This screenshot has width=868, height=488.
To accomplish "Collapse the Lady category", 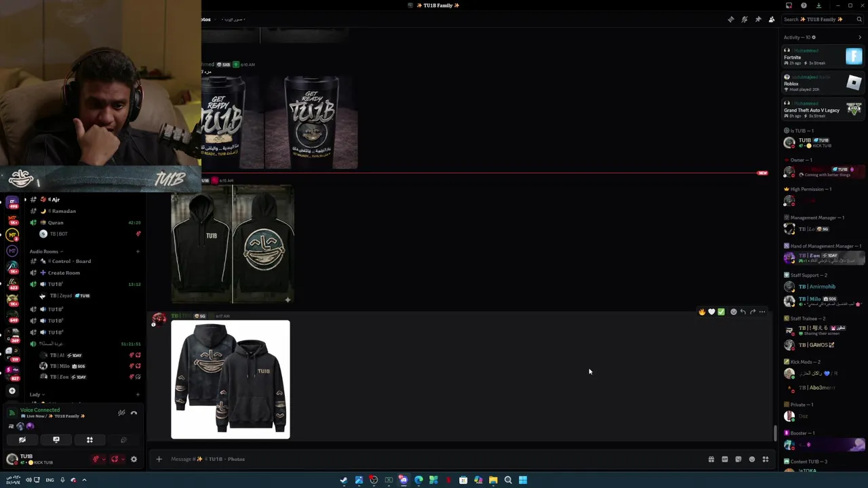I will click(37, 394).
